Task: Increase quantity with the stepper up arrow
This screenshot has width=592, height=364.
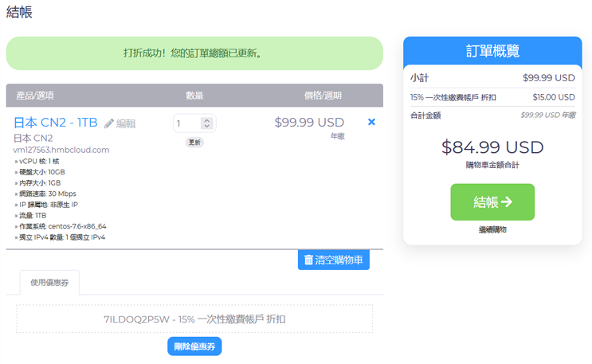Action: [x=206, y=120]
